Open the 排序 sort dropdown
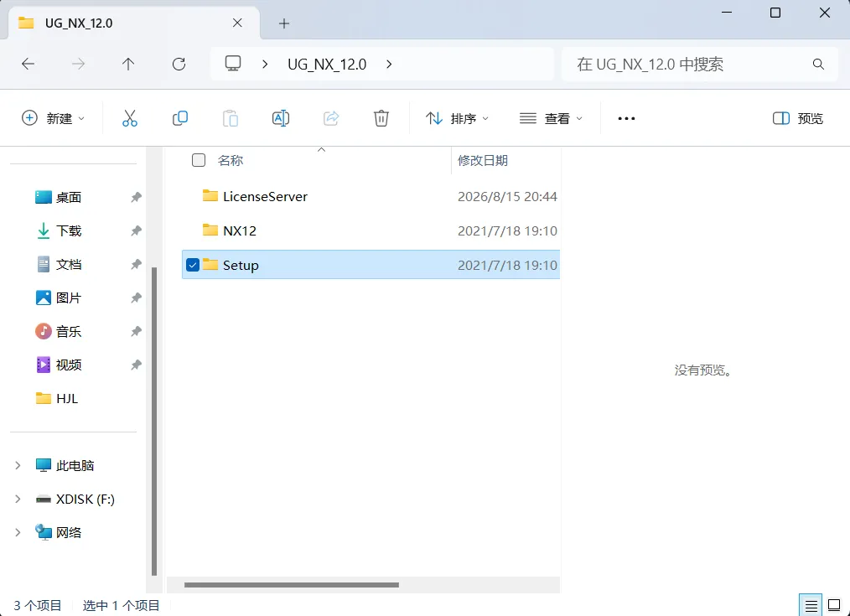 point(457,118)
